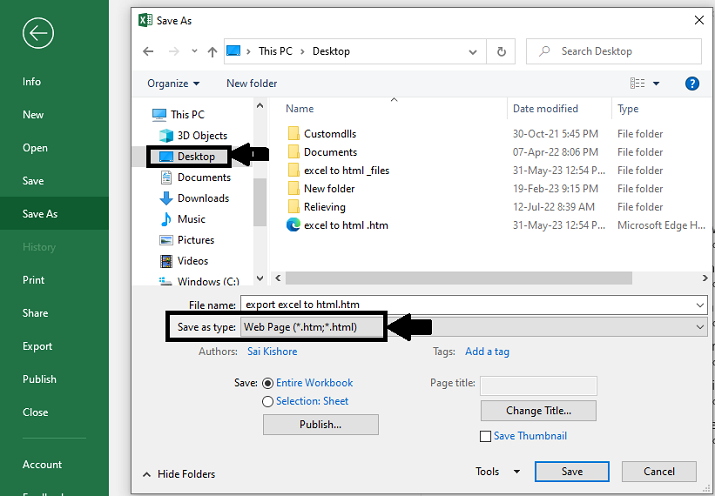Click Print in the backstage menu
Viewport: 715px width, 496px height.
tap(34, 280)
